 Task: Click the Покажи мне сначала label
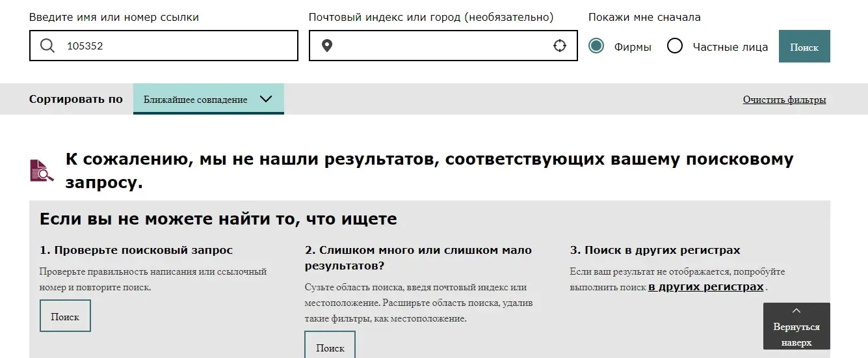644,17
